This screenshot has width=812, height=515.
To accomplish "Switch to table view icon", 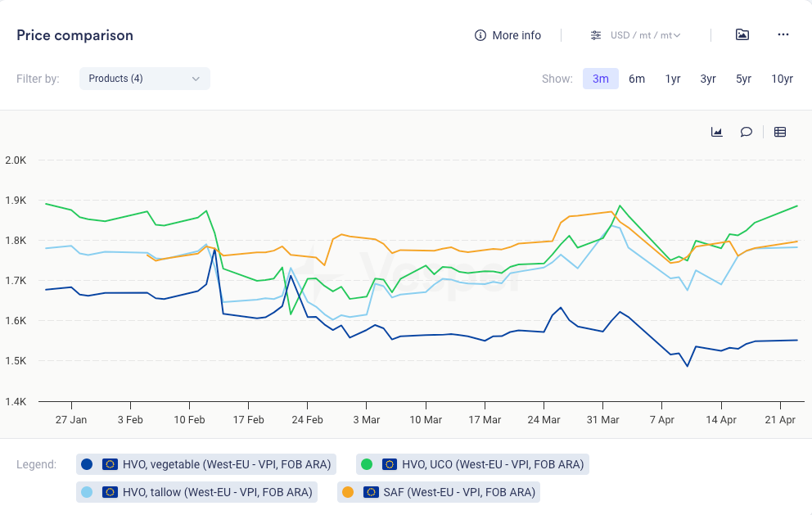I will click(780, 132).
